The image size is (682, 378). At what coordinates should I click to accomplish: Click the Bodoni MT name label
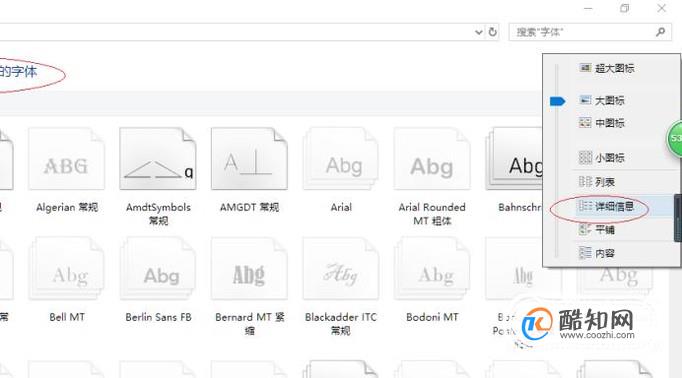(x=432, y=317)
